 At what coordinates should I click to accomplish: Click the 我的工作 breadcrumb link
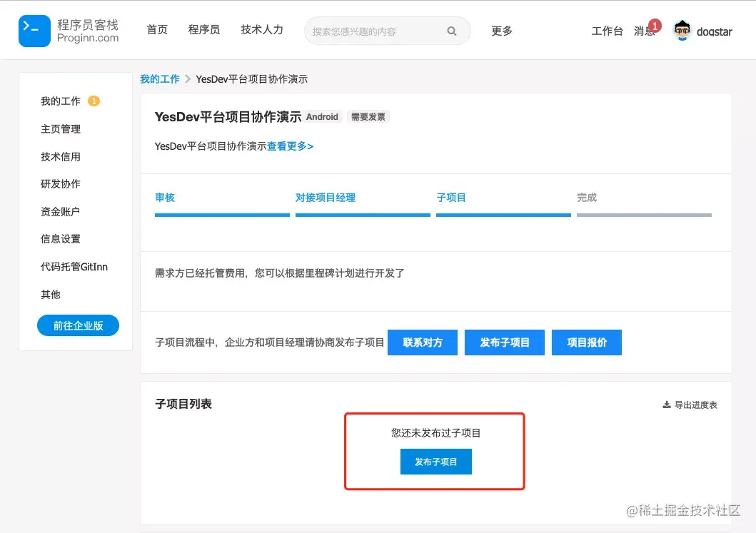(x=159, y=78)
